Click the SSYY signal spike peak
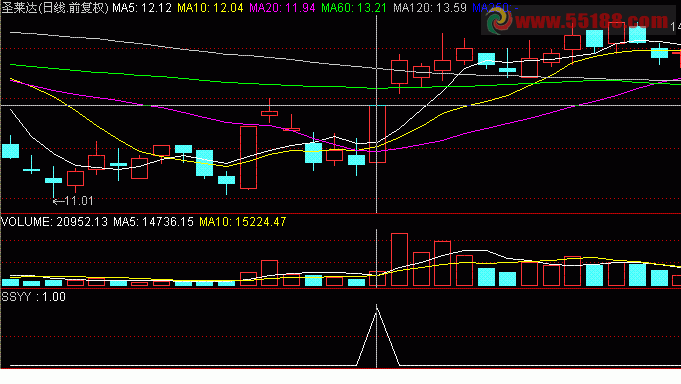The image size is (681, 384). pos(377,307)
